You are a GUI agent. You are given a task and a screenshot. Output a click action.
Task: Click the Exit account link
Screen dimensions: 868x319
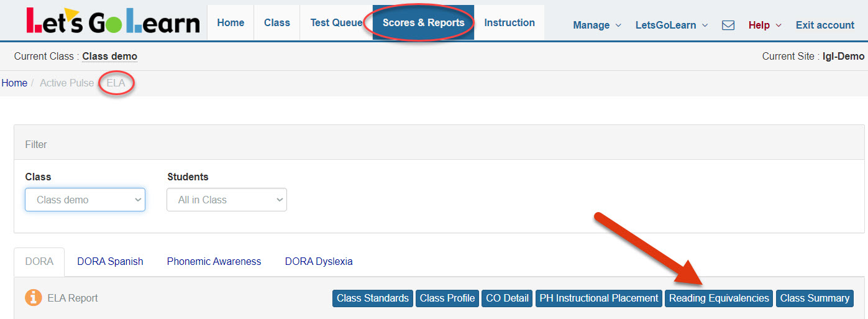click(825, 25)
